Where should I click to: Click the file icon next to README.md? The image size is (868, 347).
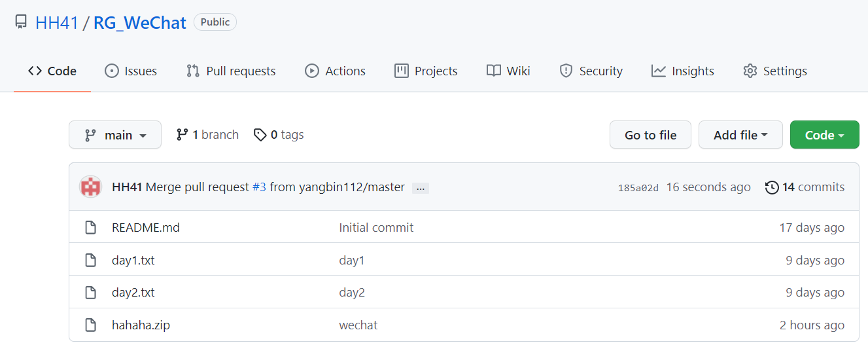point(91,228)
